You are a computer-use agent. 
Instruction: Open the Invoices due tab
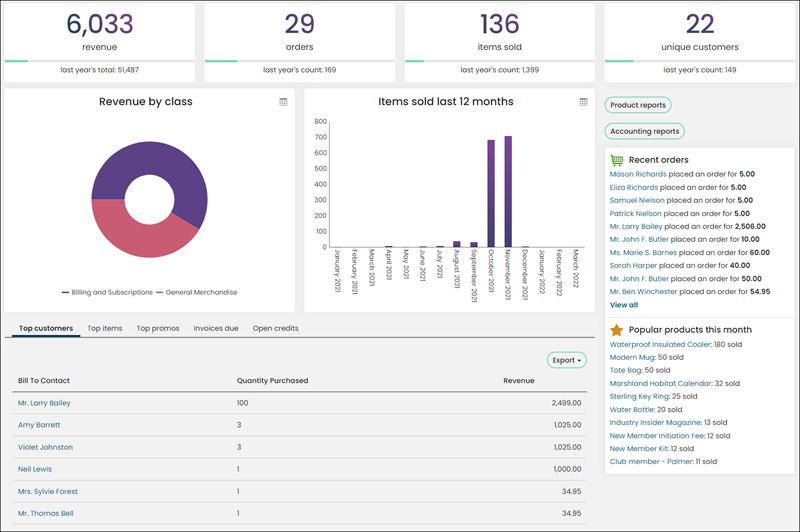(216, 328)
